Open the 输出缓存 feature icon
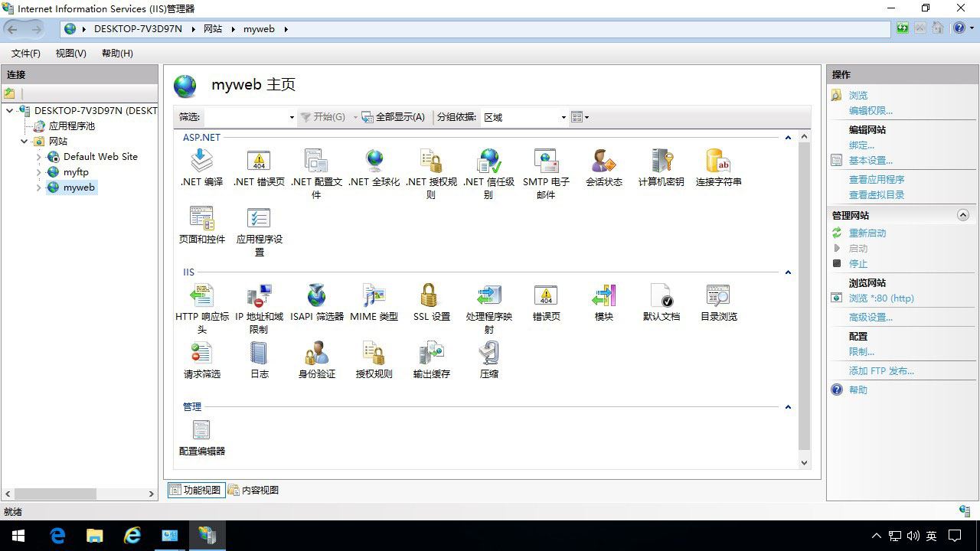This screenshot has width=980, height=551. click(431, 353)
